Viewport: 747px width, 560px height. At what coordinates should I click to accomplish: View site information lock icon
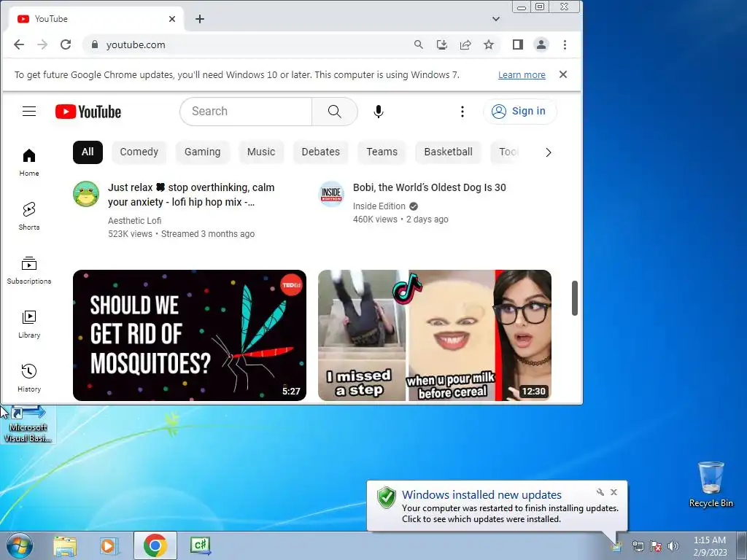(x=95, y=44)
